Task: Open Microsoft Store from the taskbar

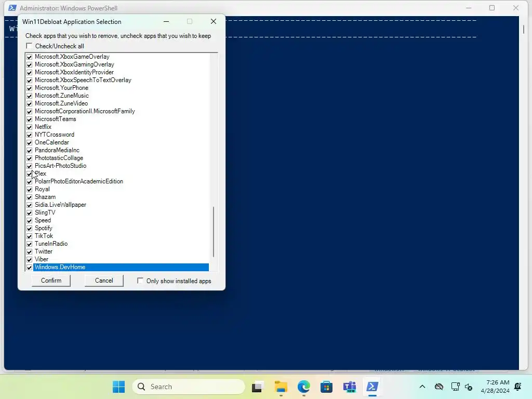Action: 326,387
